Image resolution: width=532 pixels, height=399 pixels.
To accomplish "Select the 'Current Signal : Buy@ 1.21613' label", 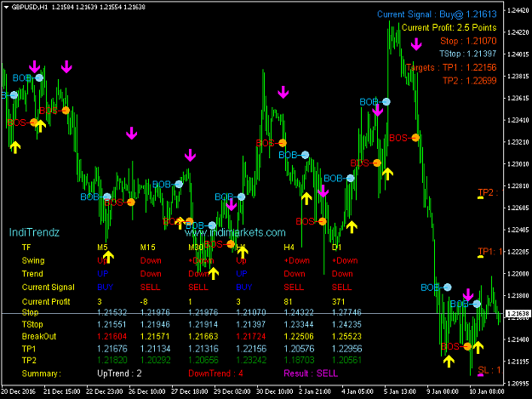I will (437, 14).
